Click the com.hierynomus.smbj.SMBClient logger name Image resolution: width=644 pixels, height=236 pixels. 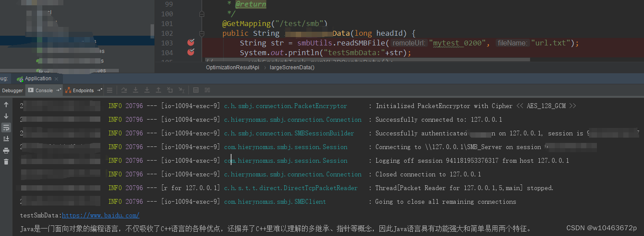point(275,202)
